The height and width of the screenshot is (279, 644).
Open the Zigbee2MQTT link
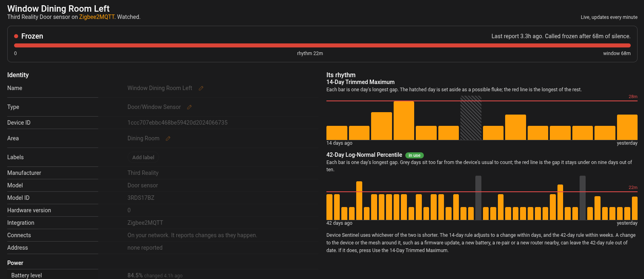pos(97,17)
